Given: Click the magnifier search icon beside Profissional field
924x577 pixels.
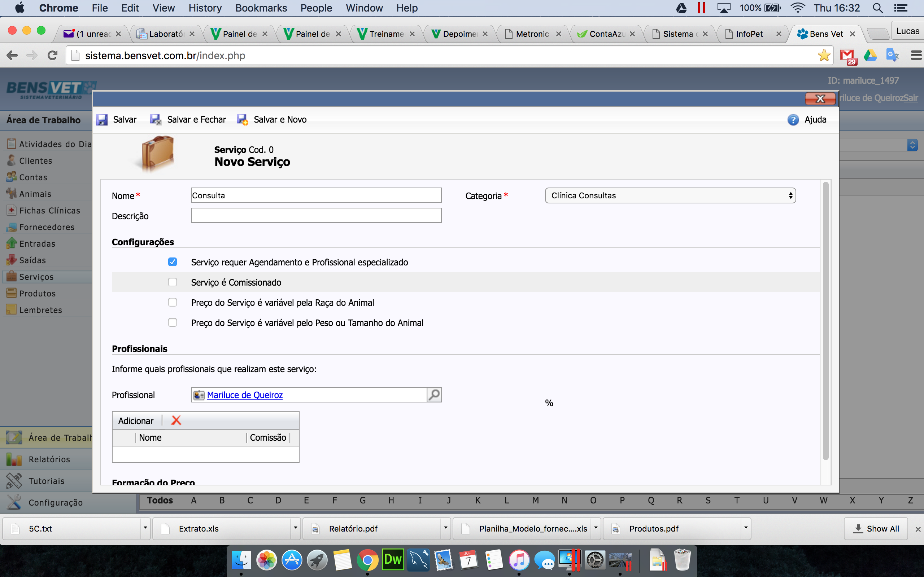Looking at the screenshot, I should pyautogui.click(x=434, y=395).
